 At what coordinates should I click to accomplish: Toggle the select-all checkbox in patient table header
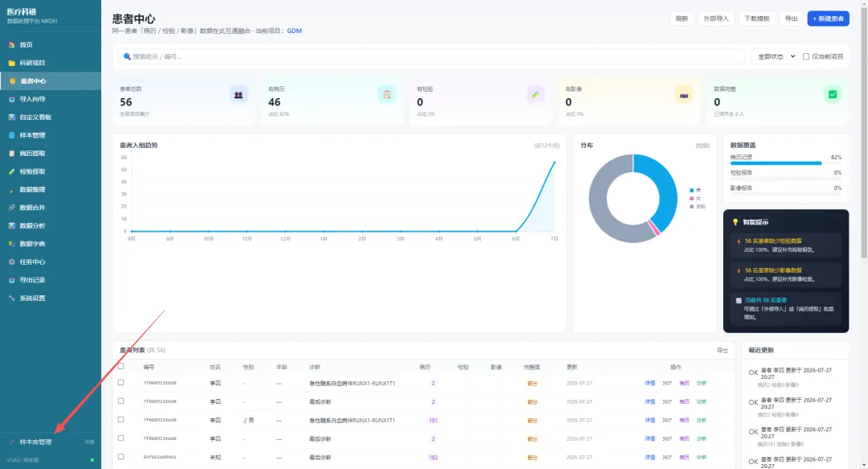[121, 367]
